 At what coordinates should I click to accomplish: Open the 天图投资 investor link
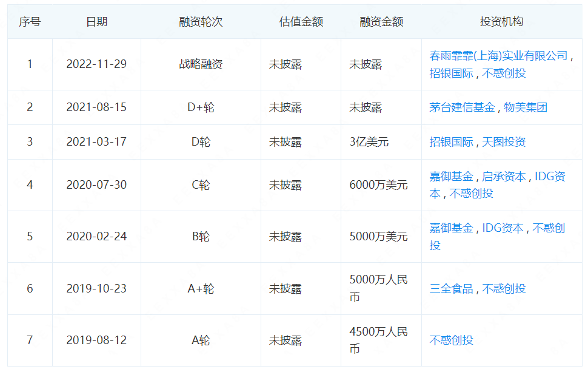coord(504,142)
